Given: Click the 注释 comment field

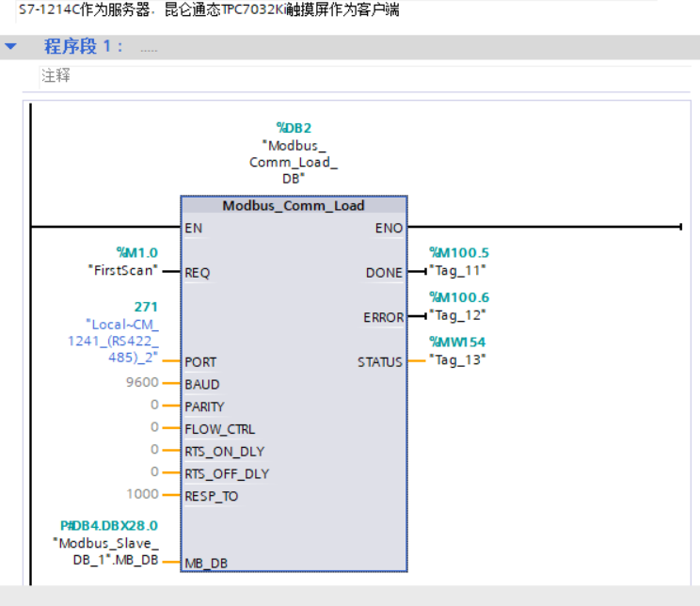Looking at the screenshot, I should point(56,76).
